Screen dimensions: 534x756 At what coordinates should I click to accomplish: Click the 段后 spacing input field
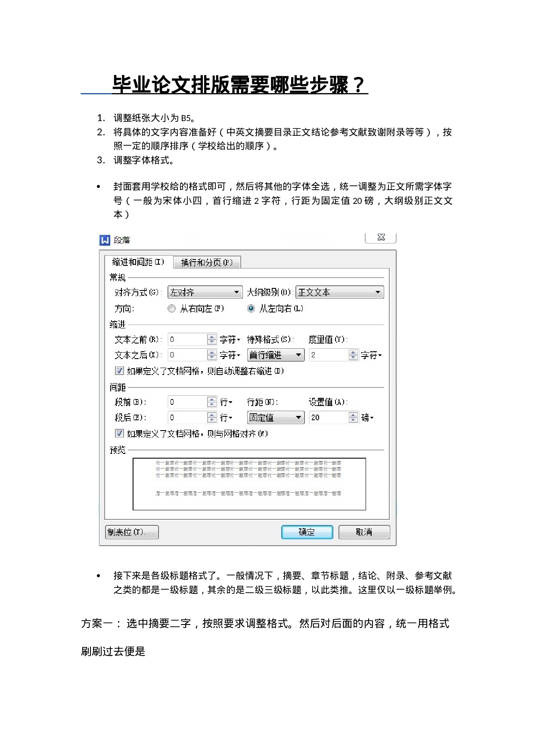(x=187, y=418)
